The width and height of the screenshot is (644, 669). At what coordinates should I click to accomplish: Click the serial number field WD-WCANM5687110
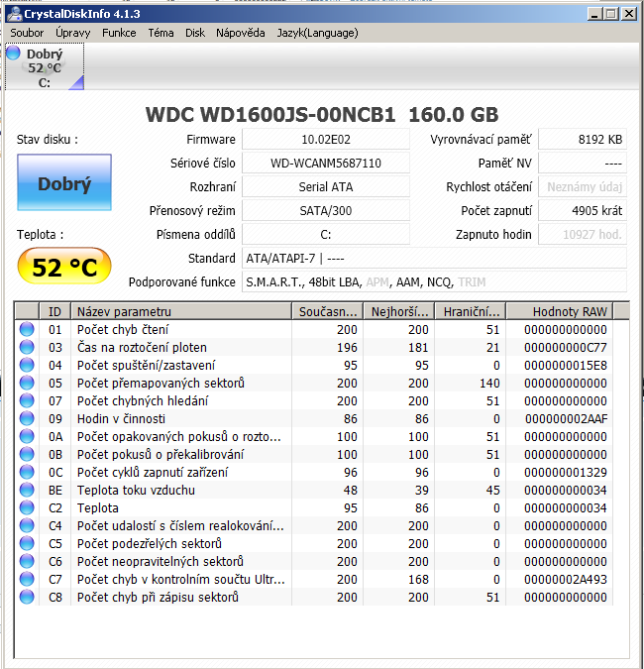[x=326, y=163]
